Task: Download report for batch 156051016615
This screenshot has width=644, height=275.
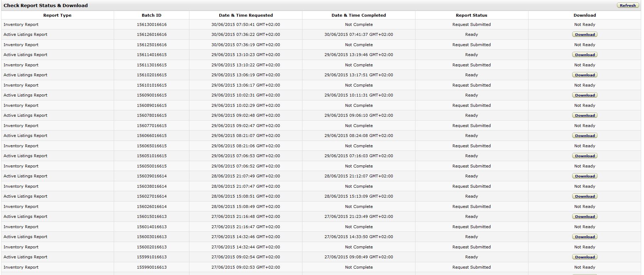Action: [585, 156]
